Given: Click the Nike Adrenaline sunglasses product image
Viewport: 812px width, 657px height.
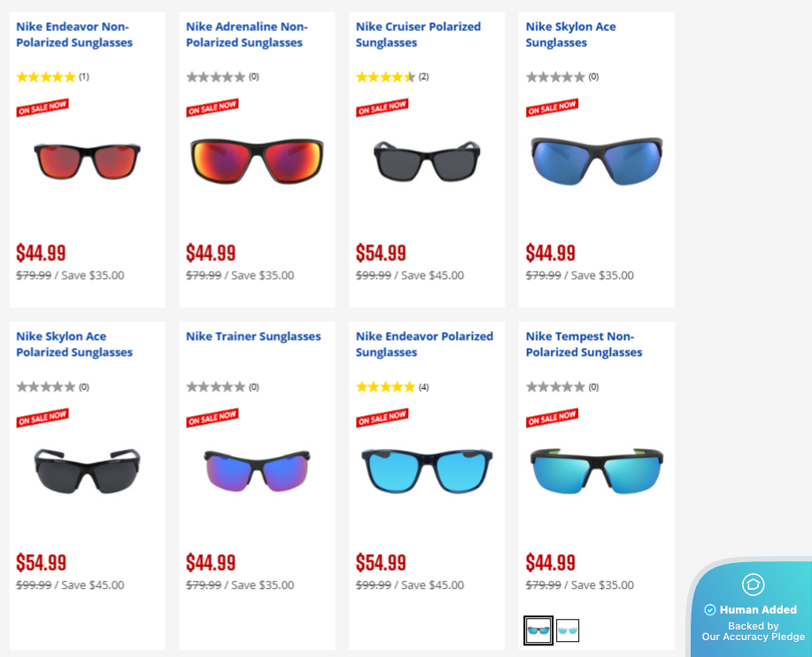Looking at the screenshot, I should click(x=256, y=160).
